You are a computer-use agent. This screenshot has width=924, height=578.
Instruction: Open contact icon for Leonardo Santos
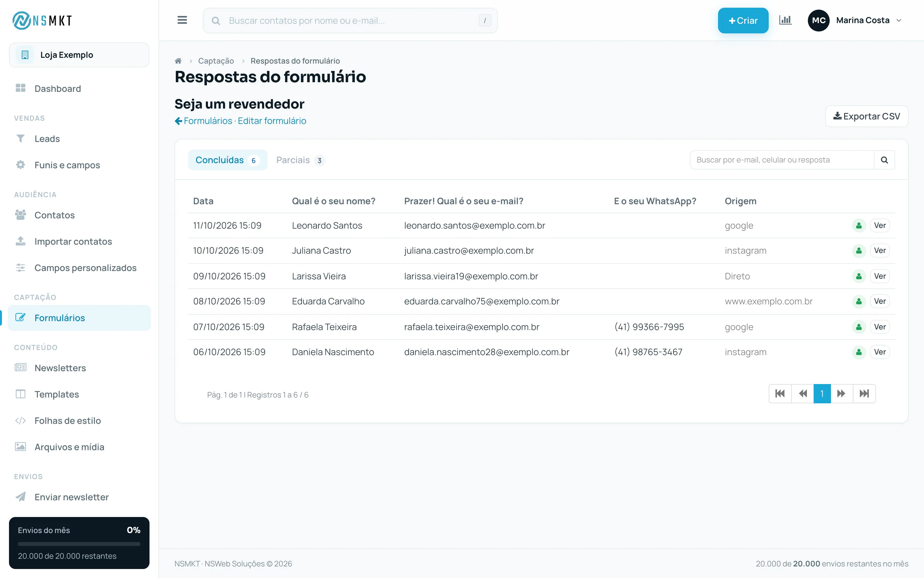[x=859, y=225]
